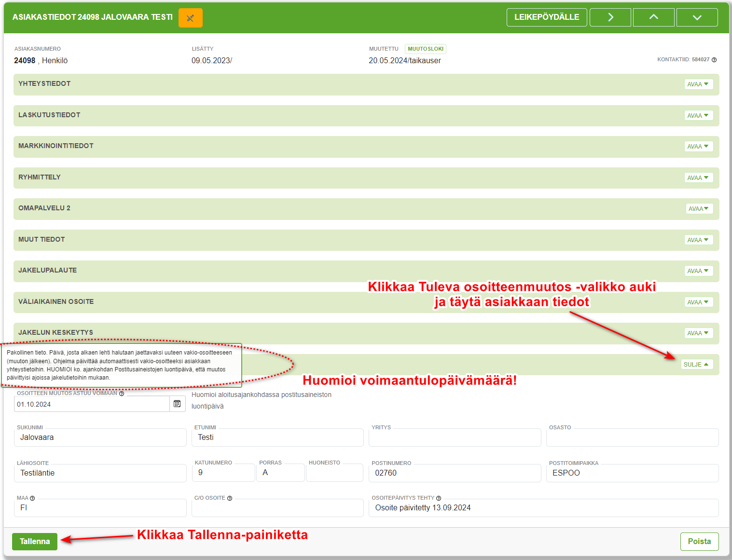Viewport: 732px width, 560px height.
Task: Click the up chevron button in header
Action: click(x=653, y=17)
